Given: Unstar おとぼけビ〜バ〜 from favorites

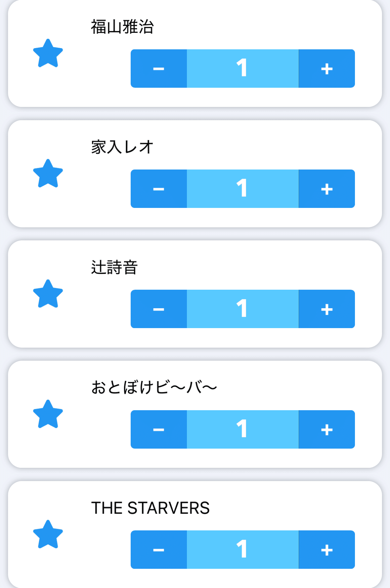Looking at the screenshot, I should [48, 414].
